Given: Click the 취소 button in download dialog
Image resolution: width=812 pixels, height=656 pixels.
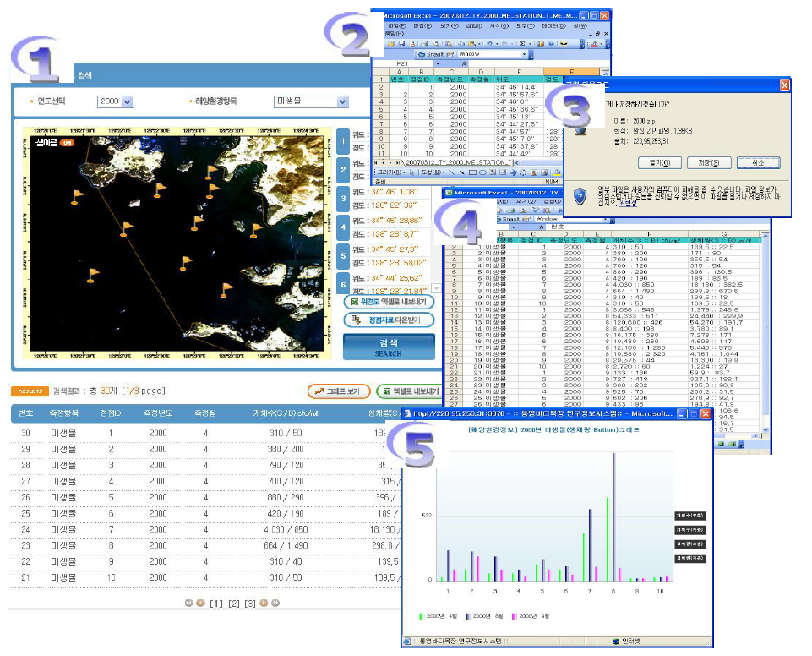Looking at the screenshot, I should 759,162.
